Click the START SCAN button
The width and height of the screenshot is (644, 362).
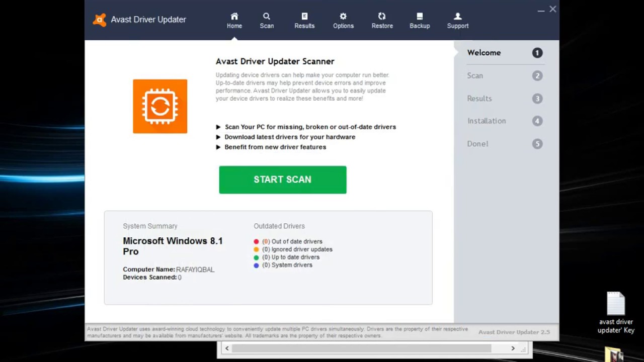[x=283, y=179]
